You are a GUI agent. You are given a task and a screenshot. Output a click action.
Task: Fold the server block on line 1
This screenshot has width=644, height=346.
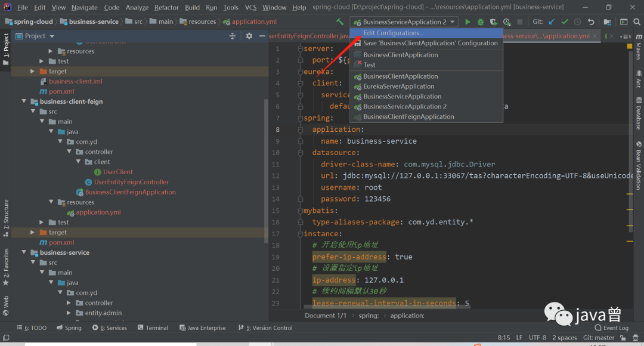pyautogui.click(x=300, y=48)
